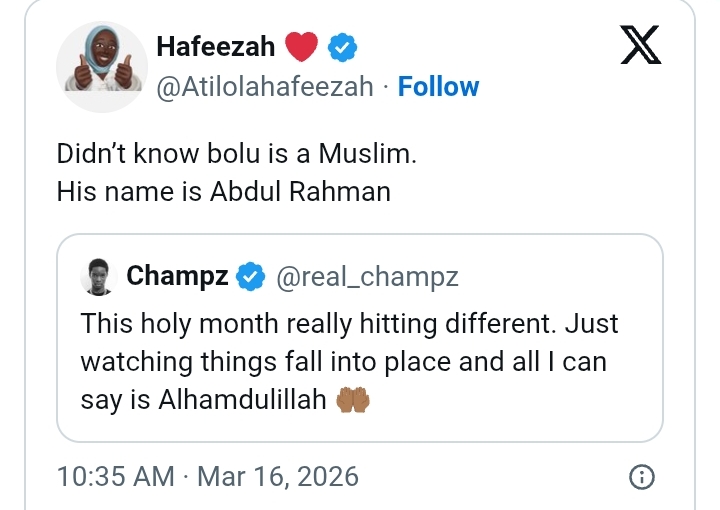Click the raised hands emoji in quote
This screenshot has width=720, height=510.
pyautogui.click(x=354, y=399)
